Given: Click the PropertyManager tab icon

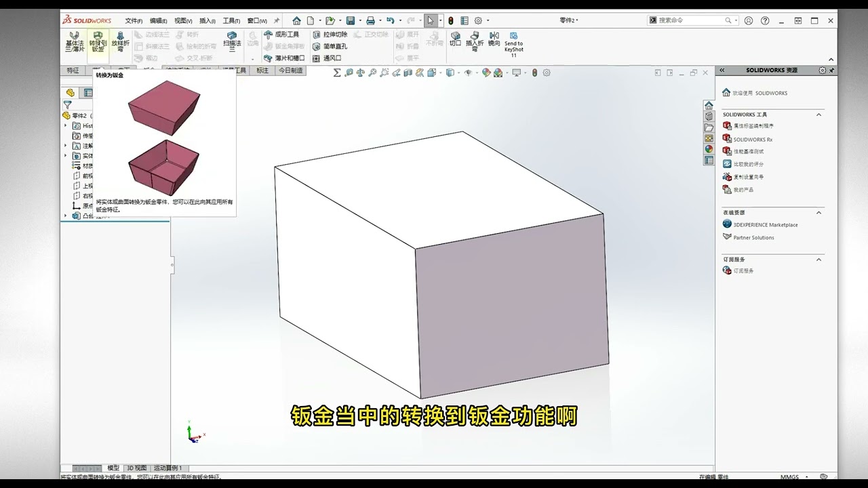Looking at the screenshot, I should [x=87, y=93].
